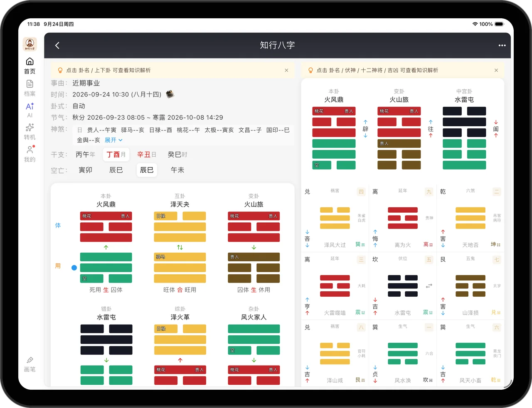Viewport: 532px width, 408px height.
Task: Select the 画笔 brush tool
Action: click(x=30, y=364)
